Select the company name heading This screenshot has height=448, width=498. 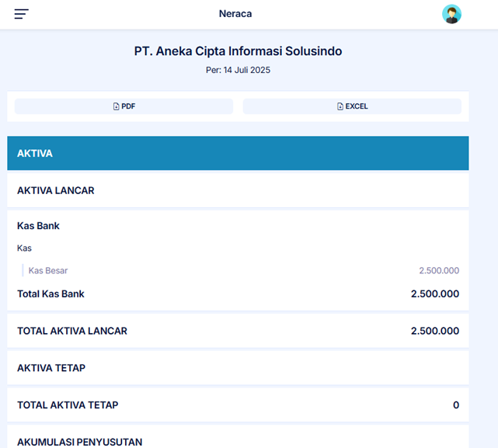[238, 51]
